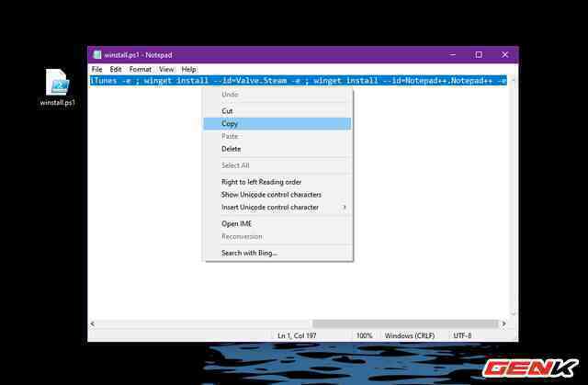Viewport: 588px width, 385px height.
Task: Close the Notepad window
Action: tap(505, 55)
